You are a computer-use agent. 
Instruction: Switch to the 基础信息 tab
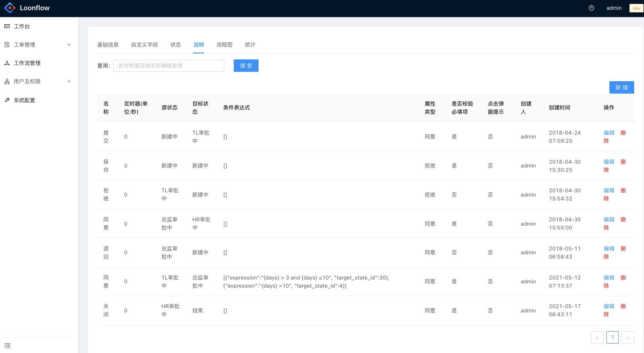(x=108, y=45)
